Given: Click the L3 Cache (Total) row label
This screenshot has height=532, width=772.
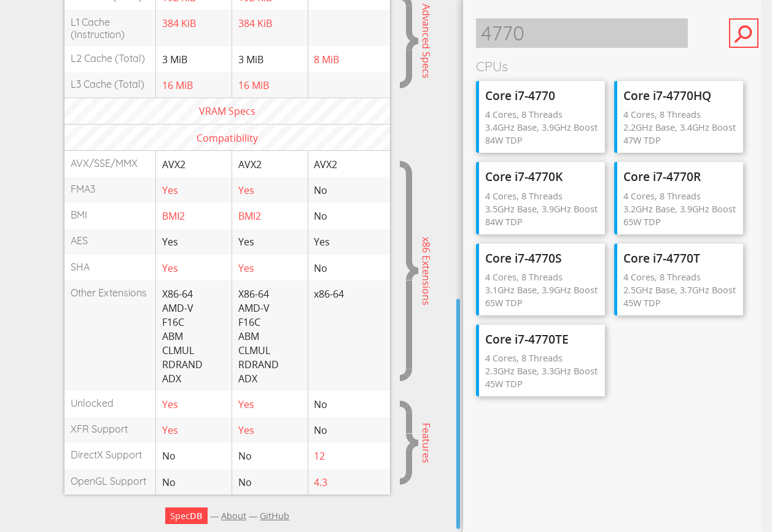Looking at the screenshot, I should pos(107,84).
